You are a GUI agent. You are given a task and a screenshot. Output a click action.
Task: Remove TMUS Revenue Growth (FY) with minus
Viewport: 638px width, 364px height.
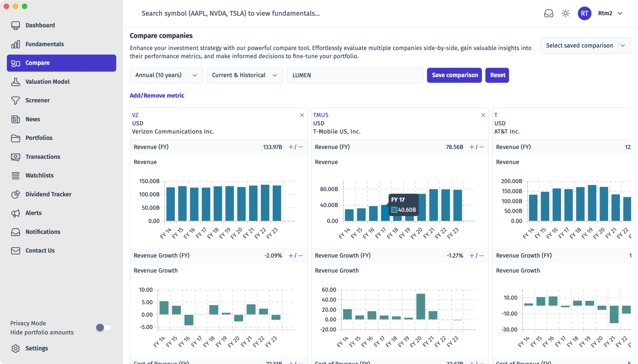tap(482, 255)
